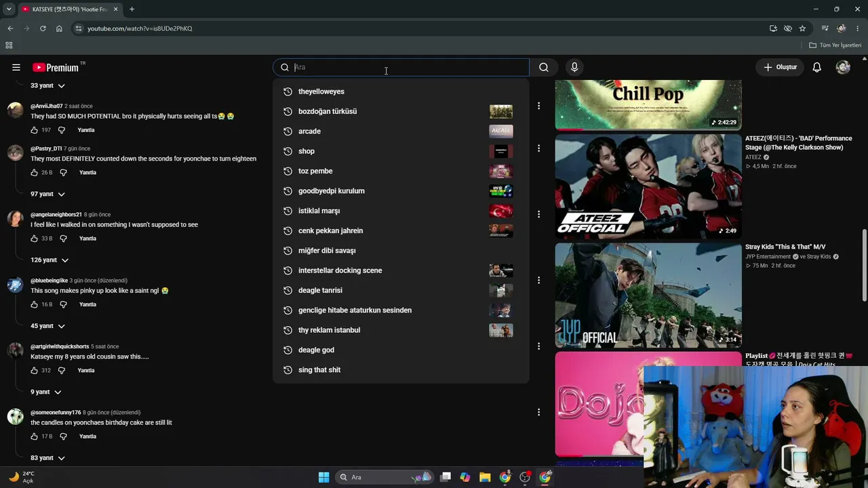Select suggestion 'theyelloweyes'
868x488 pixels.
401,91
